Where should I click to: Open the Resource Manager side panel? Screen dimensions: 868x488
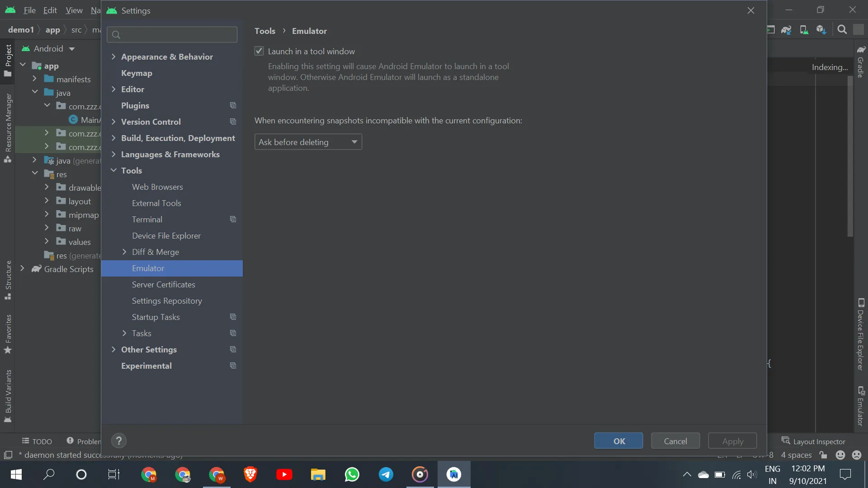[x=8, y=128]
